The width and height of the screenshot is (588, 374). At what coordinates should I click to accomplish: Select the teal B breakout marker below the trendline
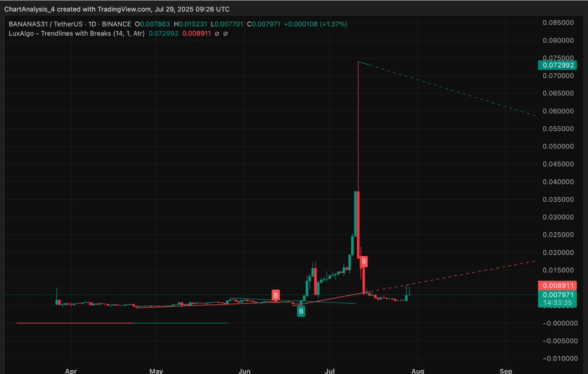click(x=301, y=311)
